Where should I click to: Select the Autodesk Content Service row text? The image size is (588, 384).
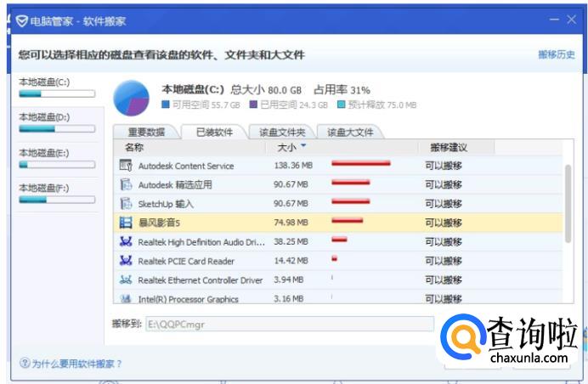click(186, 166)
